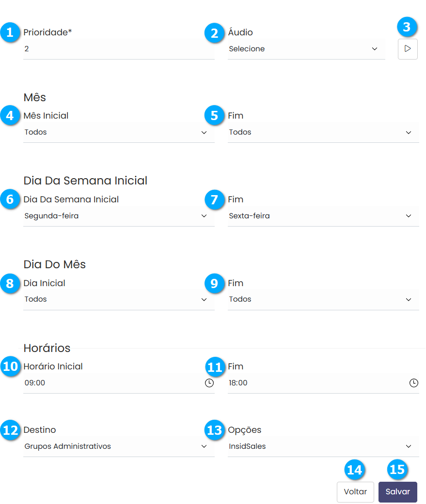
Task: Open time picker clock for Horário Inicial
Action: (x=209, y=383)
